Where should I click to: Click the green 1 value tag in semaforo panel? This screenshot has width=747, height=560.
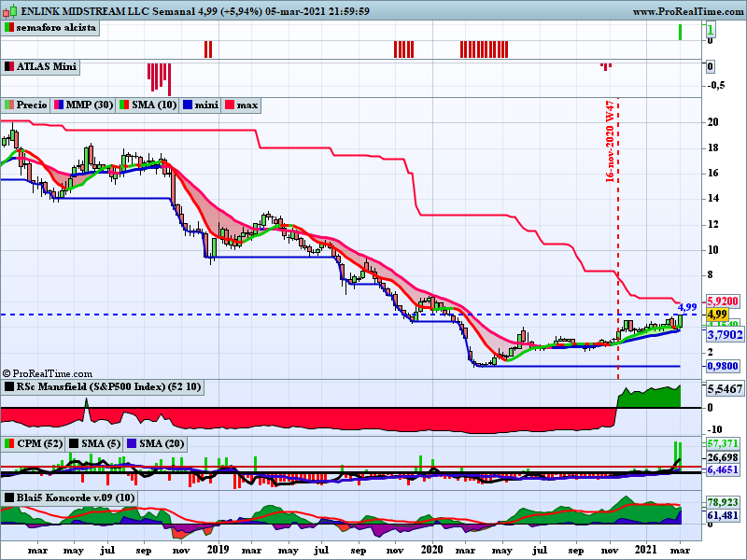pos(711,30)
